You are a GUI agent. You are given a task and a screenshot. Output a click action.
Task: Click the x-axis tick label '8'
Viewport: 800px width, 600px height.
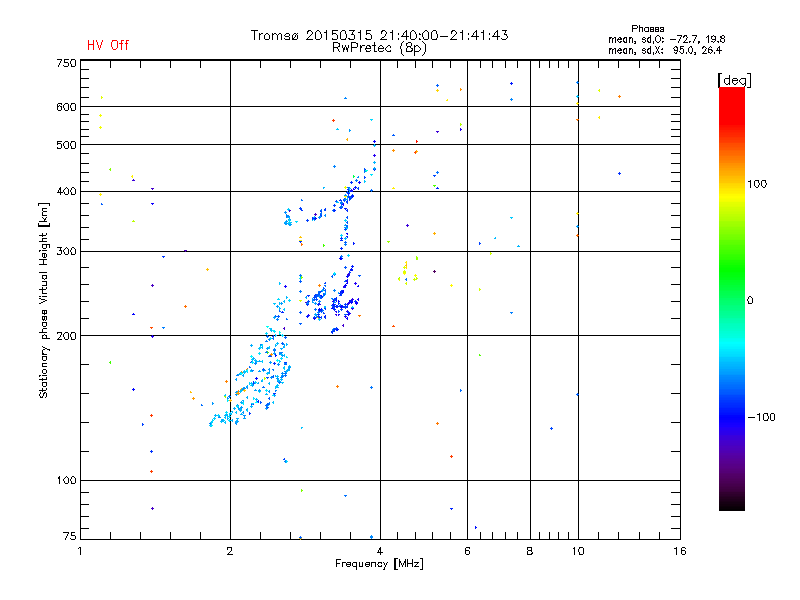[x=530, y=551]
